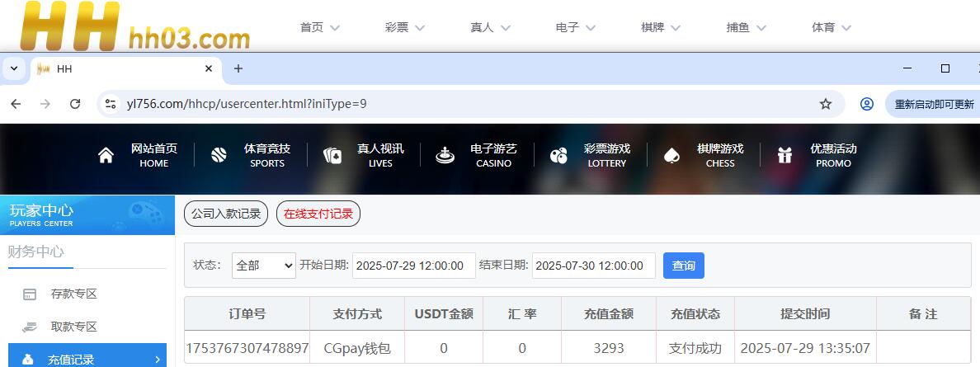
Task: Open 体育竞技 Sports section
Action: (x=266, y=155)
